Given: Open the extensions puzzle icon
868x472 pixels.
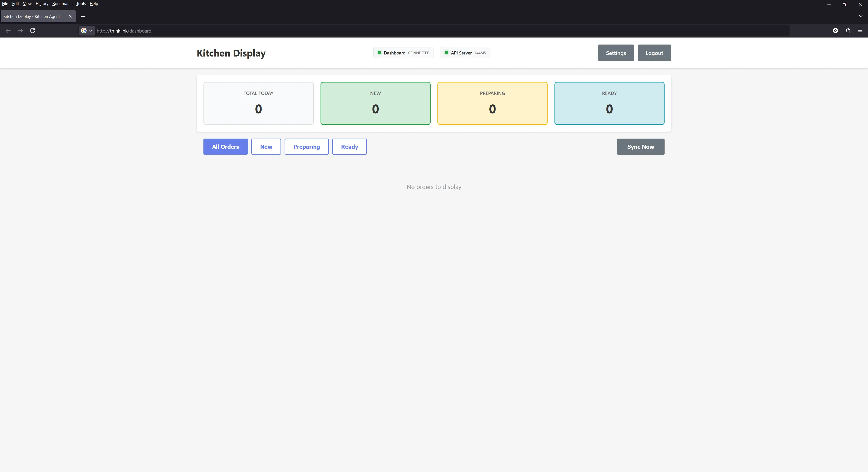Looking at the screenshot, I should coord(848,31).
